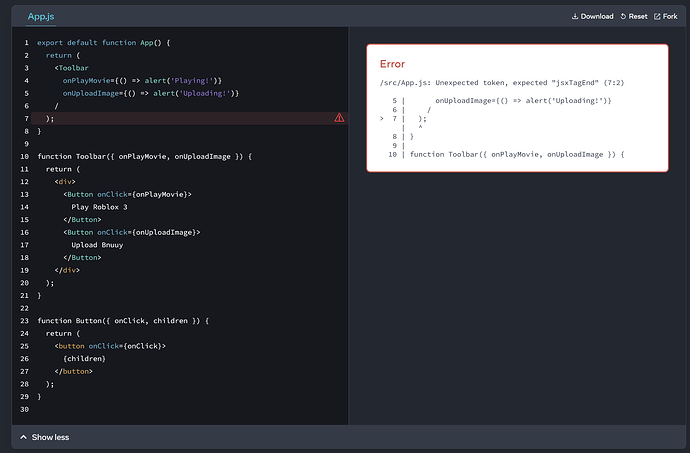Viewport: 690px width, 453px height.
Task: Click Button onClick={onPlayMovie} on line 13
Action: [x=127, y=194]
